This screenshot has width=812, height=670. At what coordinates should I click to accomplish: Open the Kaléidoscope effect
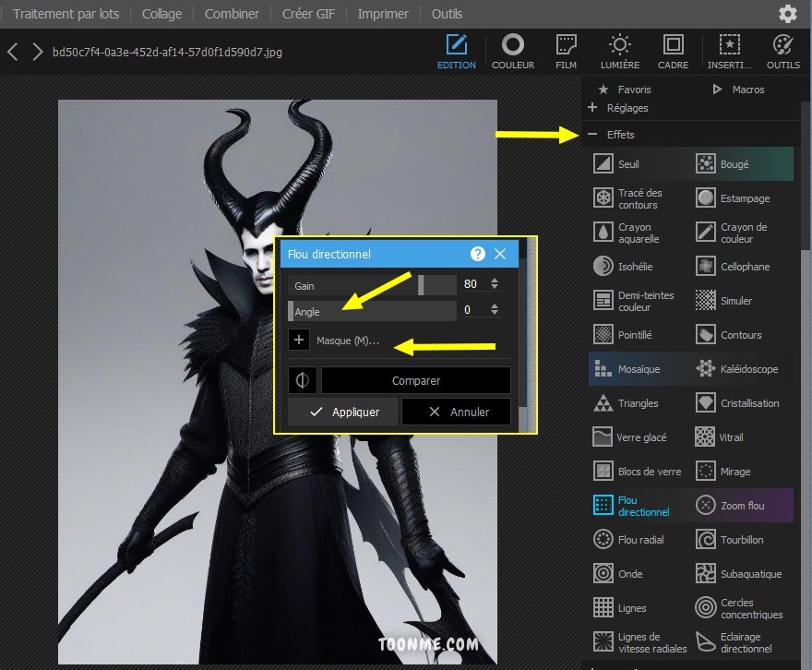[x=736, y=369]
